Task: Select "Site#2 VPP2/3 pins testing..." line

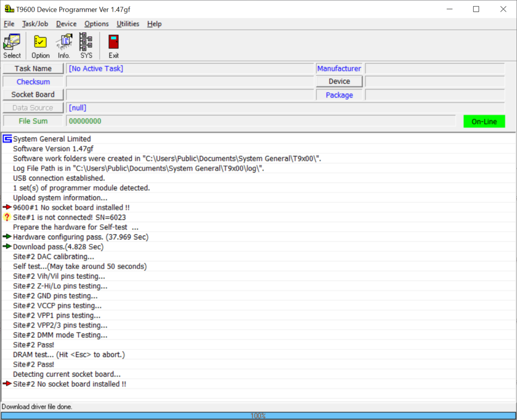Action: pos(60,325)
